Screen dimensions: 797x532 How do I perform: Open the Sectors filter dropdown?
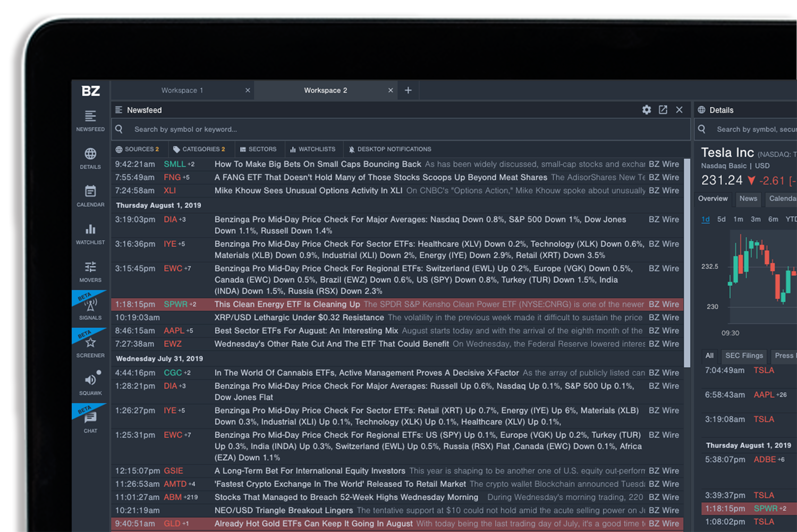(258, 149)
